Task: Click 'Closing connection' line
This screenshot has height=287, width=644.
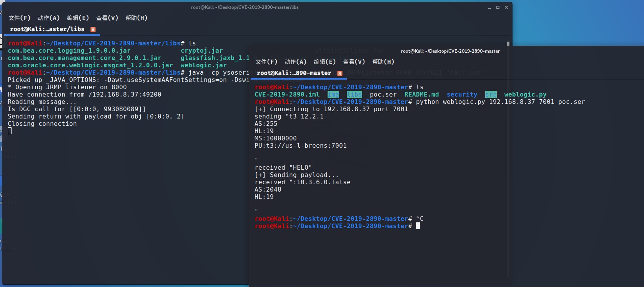Action: point(42,124)
